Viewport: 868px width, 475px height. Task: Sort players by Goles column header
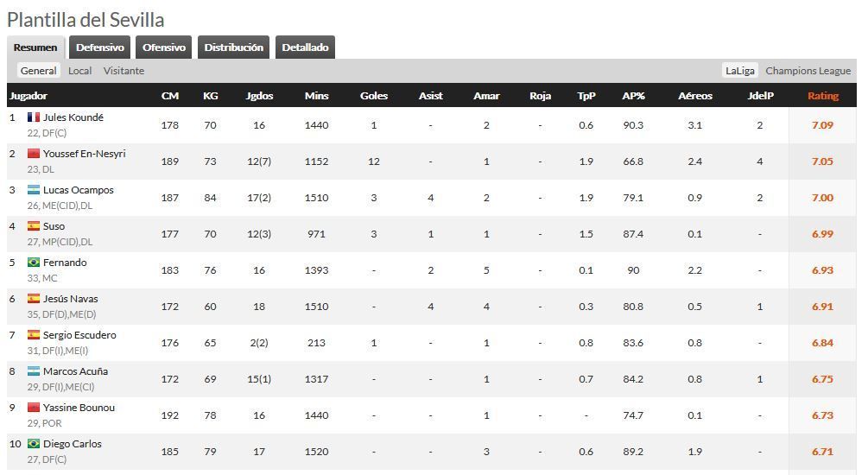pyautogui.click(x=374, y=96)
